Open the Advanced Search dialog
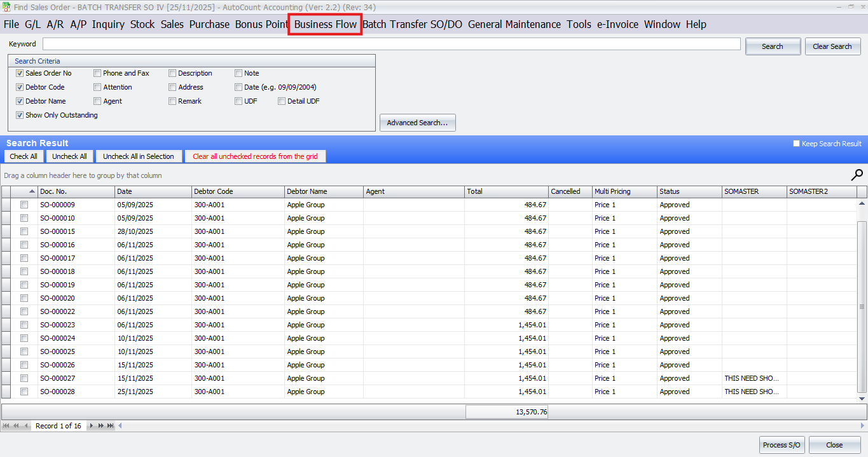 coord(417,122)
